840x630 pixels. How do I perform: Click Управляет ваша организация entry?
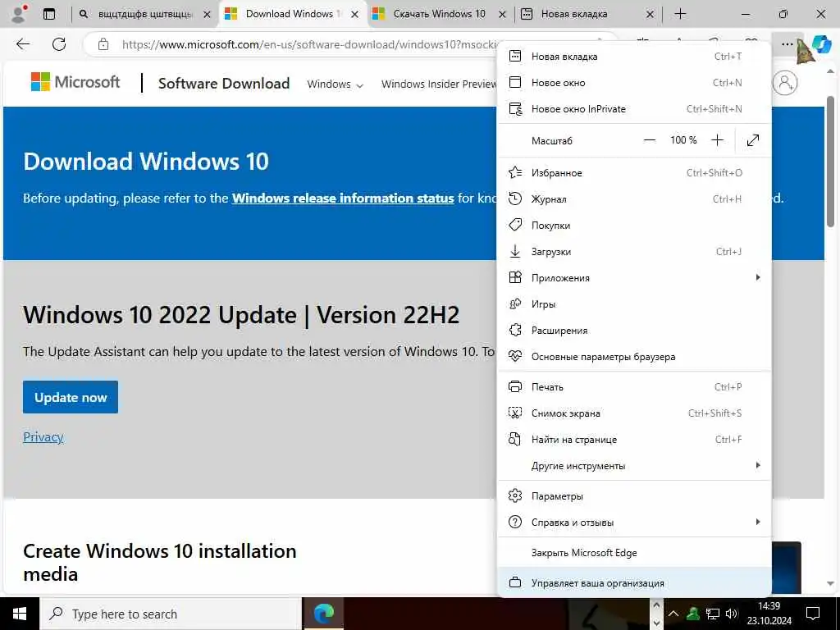[634, 583]
